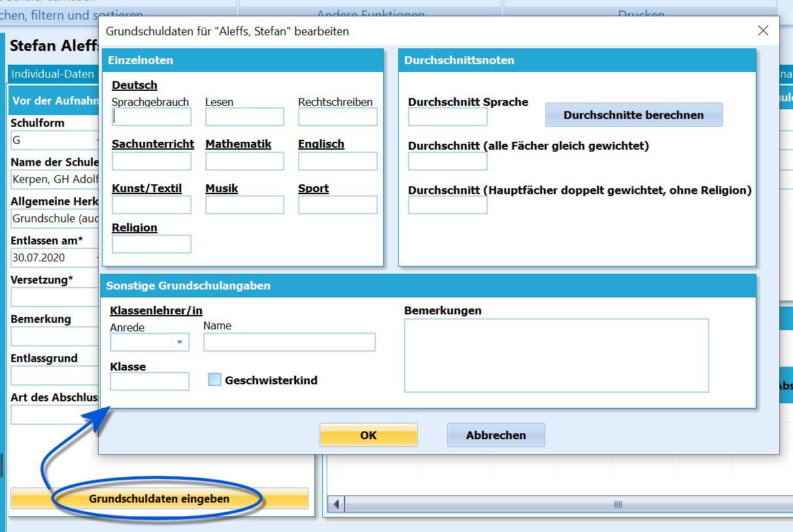Click Durchschnitt Hauptfächer doppelt gewichtet field
The height and width of the screenshot is (532, 793).
point(448,205)
